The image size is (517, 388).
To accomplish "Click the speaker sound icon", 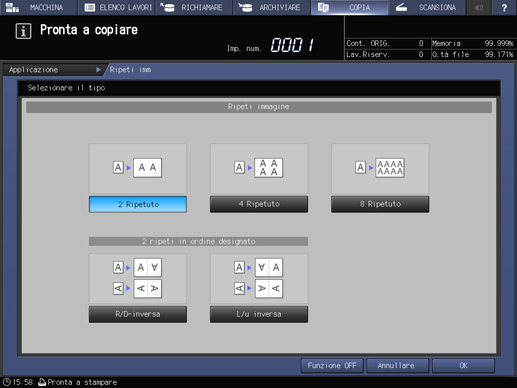I will 479,7.
